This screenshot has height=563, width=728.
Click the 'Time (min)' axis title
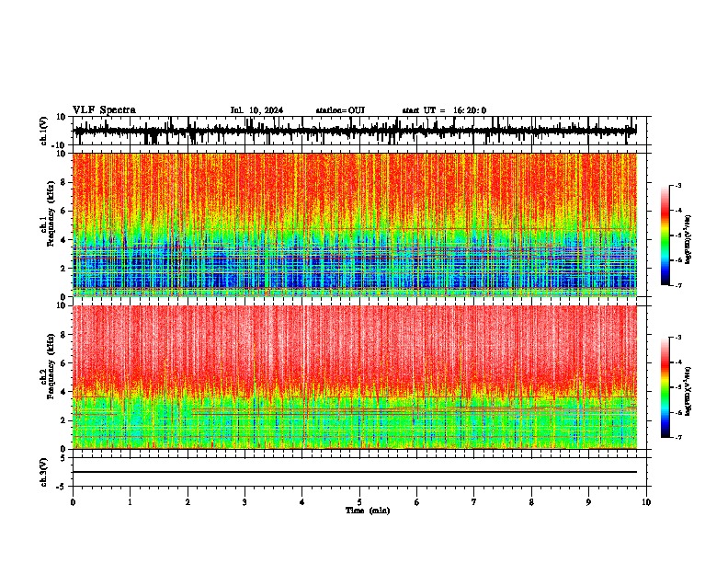(368, 511)
